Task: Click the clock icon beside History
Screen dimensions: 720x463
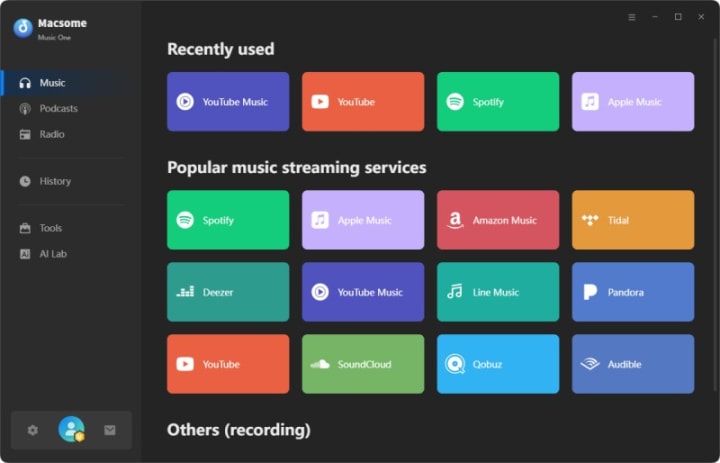Action: 25,181
